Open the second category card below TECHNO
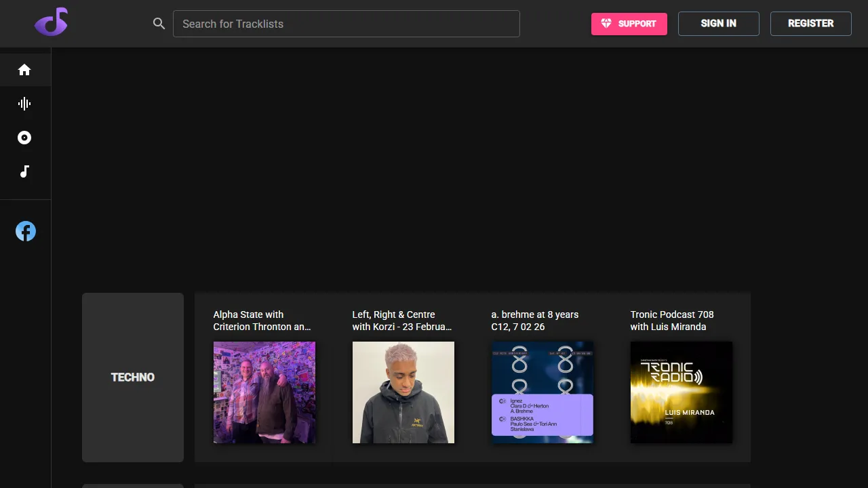 tap(133, 485)
